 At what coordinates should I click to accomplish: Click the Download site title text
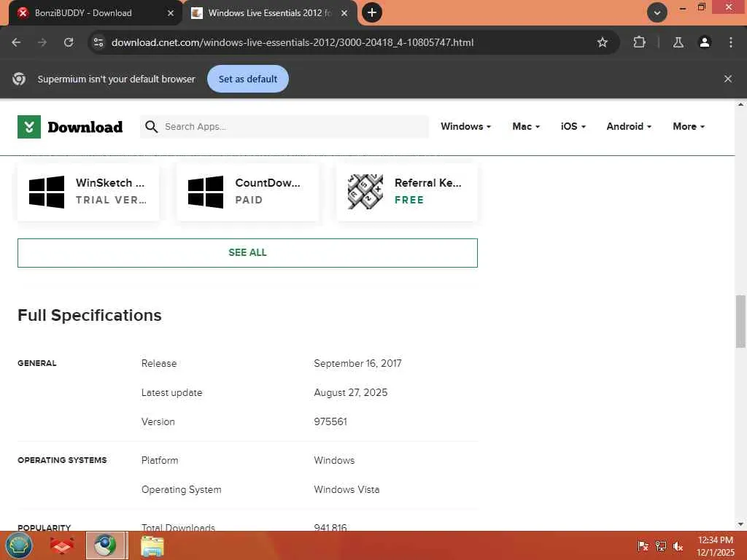tap(85, 127)
